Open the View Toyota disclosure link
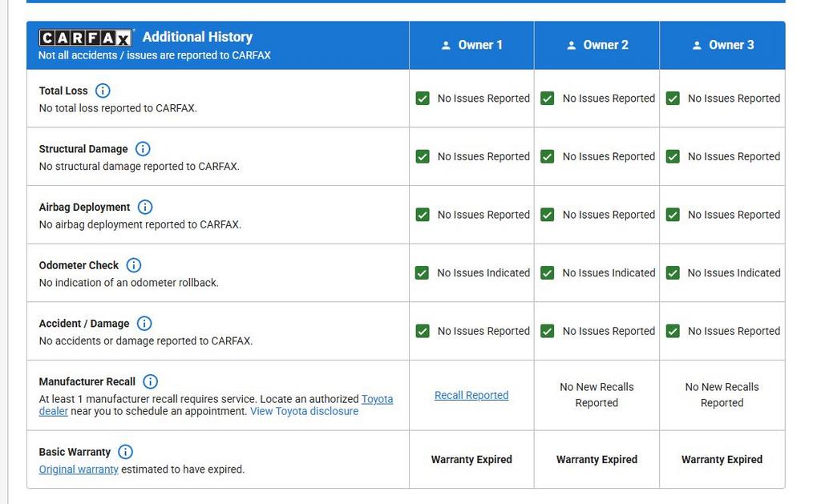Image resolution: width=821 pixels, height=504 pixels. (x=304, y=411)
